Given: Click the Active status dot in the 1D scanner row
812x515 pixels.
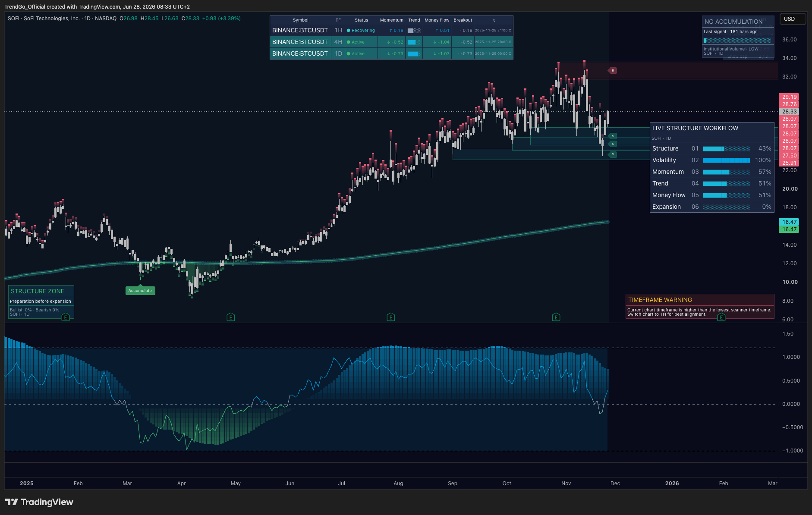Looking at the screenshot, I should (349, 54).
